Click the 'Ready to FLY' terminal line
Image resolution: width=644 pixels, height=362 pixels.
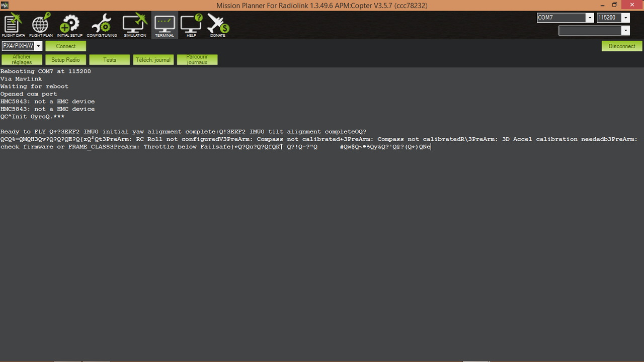coord(184,132)
